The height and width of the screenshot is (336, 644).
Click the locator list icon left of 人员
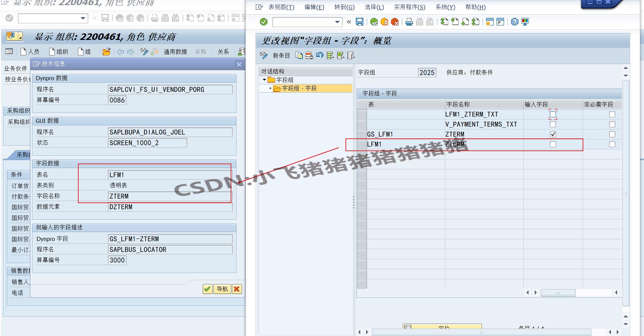[x=9, y=51]
